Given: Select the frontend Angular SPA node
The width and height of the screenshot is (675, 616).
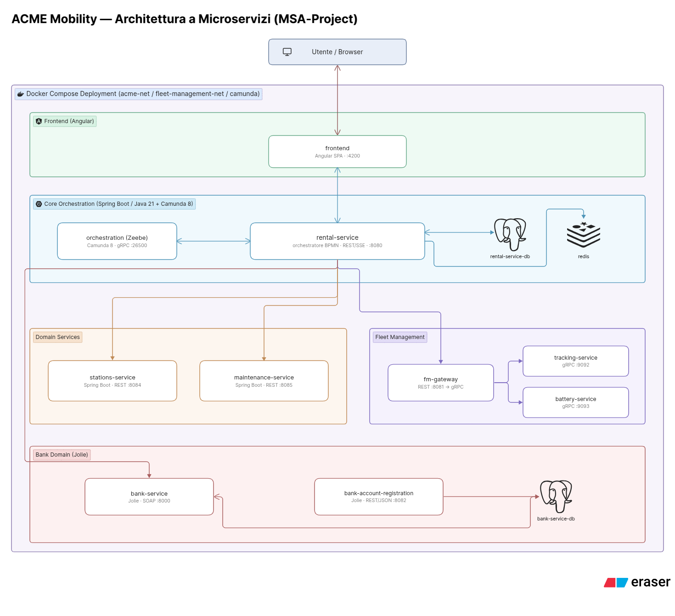Looking at the screenshot, I should click(337, 152).
